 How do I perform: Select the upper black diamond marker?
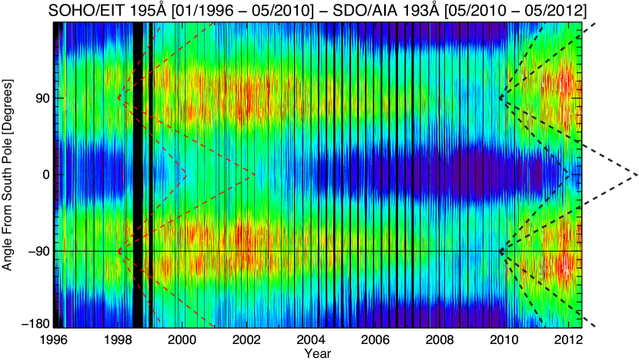[501, 98]
